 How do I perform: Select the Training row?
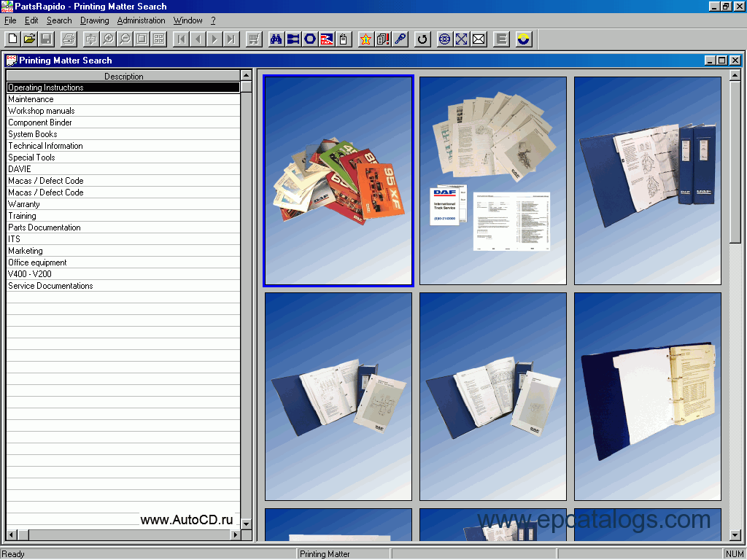(123, 216)
